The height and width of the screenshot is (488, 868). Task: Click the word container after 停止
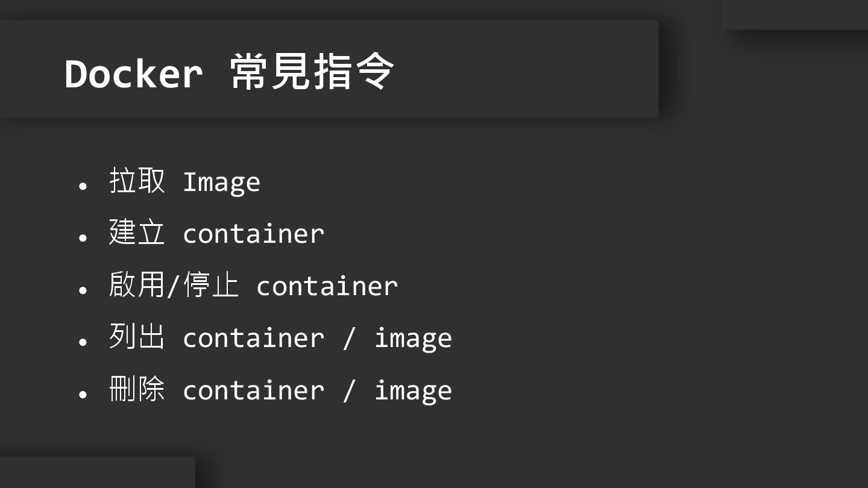327,286
